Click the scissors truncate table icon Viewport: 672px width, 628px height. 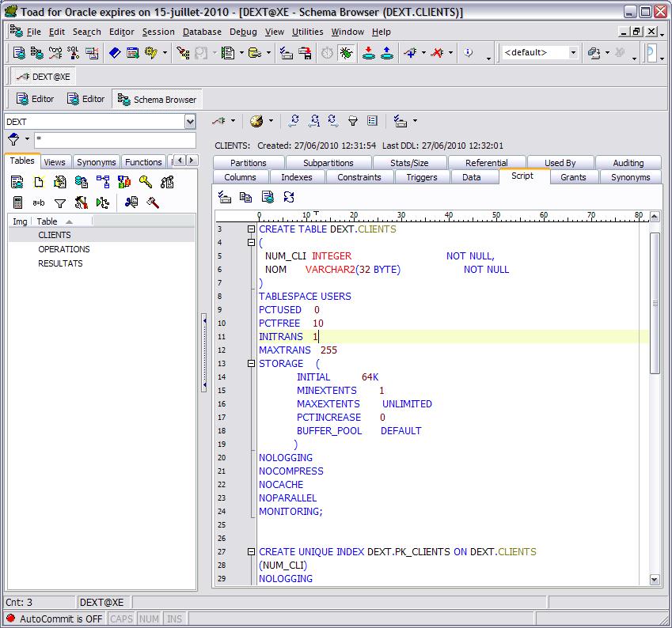pyautogui.click(x=131, y=202)
